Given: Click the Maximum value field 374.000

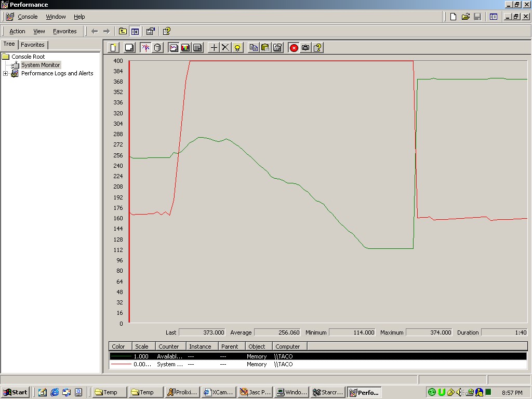Looking at the screenshot, I should pos(429,332).
